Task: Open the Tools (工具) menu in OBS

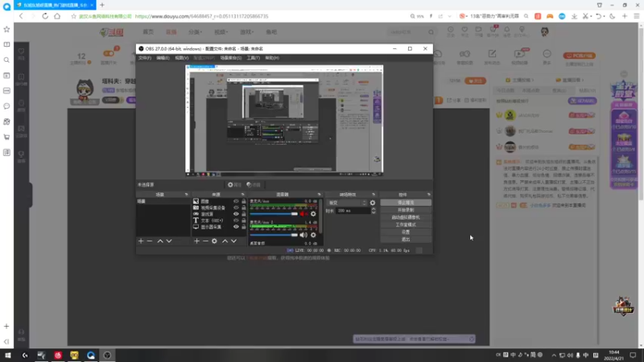Action: (253, 58)
